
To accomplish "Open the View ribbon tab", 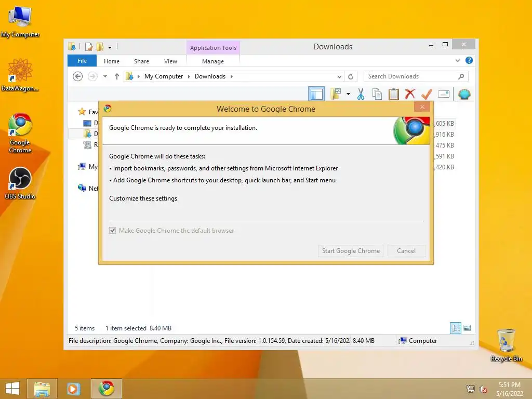I will (x=170, y=61).
